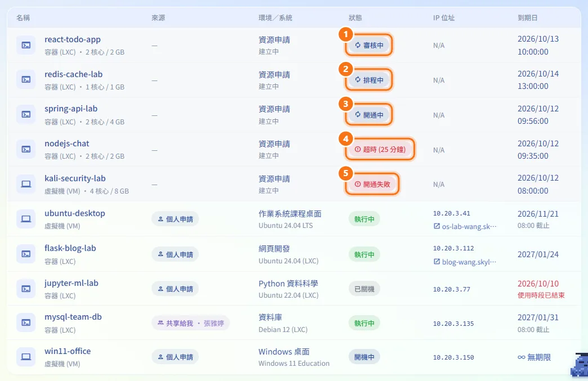This screenshot has height=381, width=588.
Task: Click the ubuntu-desktop VM icon
Action: coord(26,219)
